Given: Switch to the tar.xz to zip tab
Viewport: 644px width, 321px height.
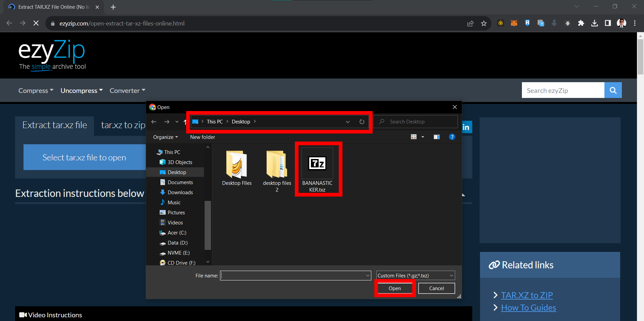Looking at the screenshot, I should [123, 124].
